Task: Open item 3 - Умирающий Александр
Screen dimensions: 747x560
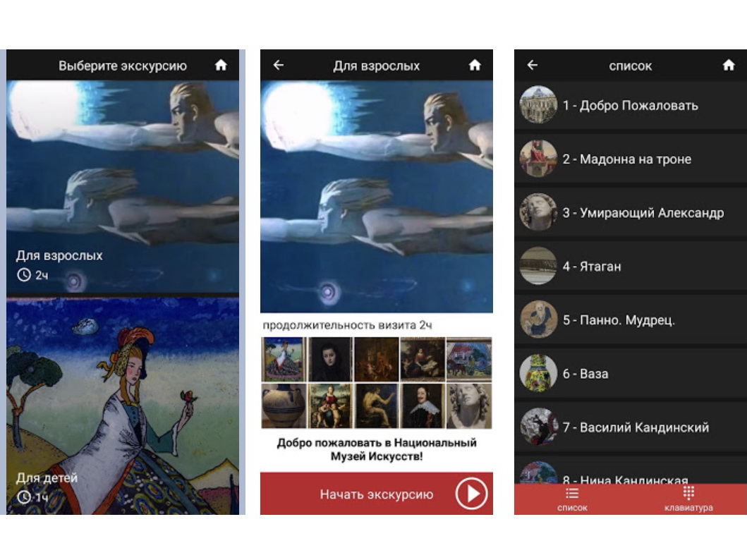Action: tap(631, 212)
